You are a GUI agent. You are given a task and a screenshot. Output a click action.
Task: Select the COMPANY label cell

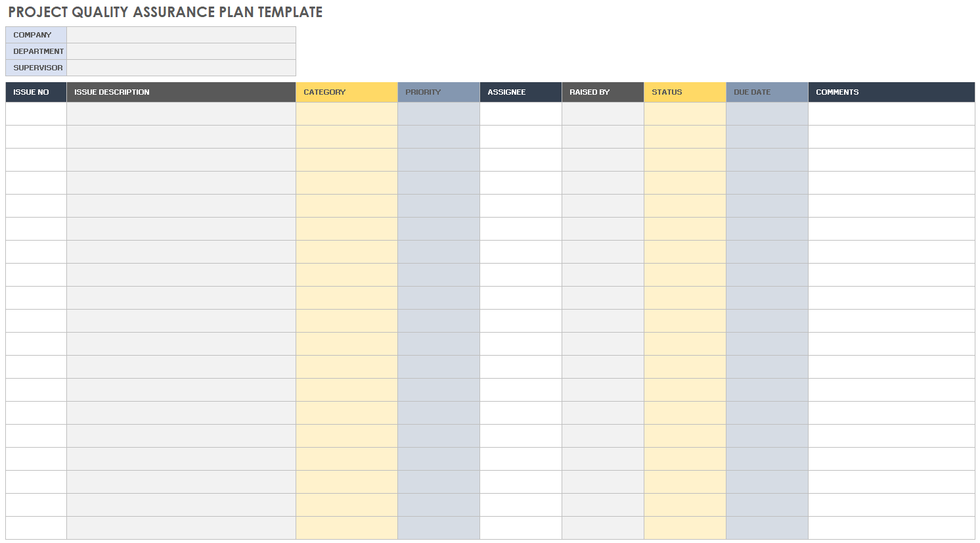point(36,35)
